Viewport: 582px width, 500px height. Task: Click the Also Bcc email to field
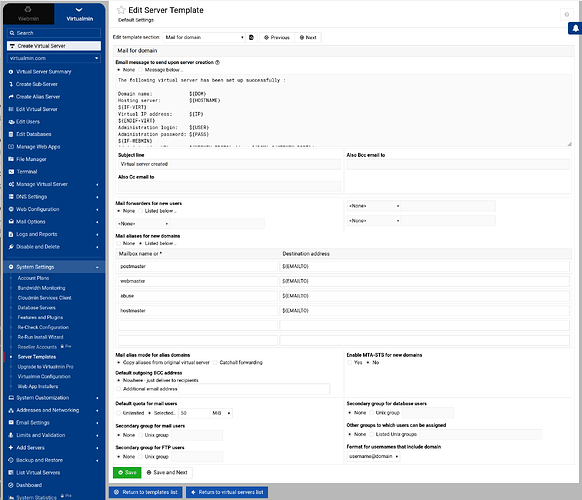pyautogui.click(x=458, y=164)
